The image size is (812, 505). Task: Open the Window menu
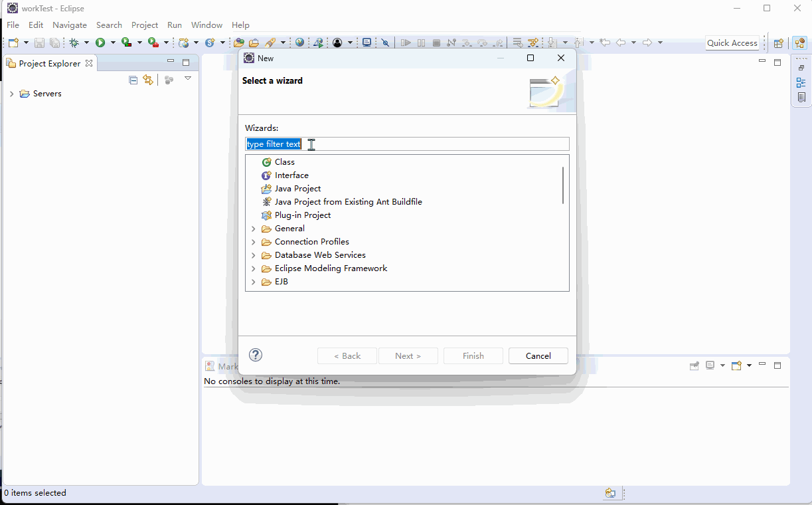206,25
